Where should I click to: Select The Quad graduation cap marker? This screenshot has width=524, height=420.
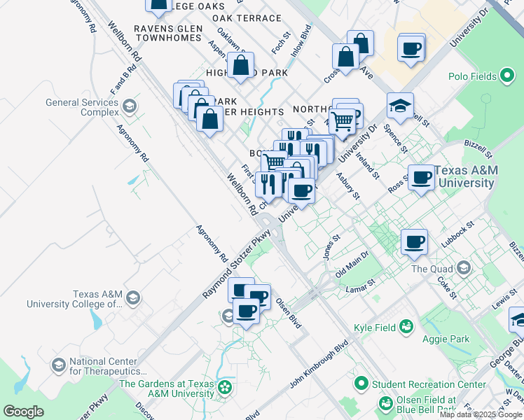click(x=464, y=268)
